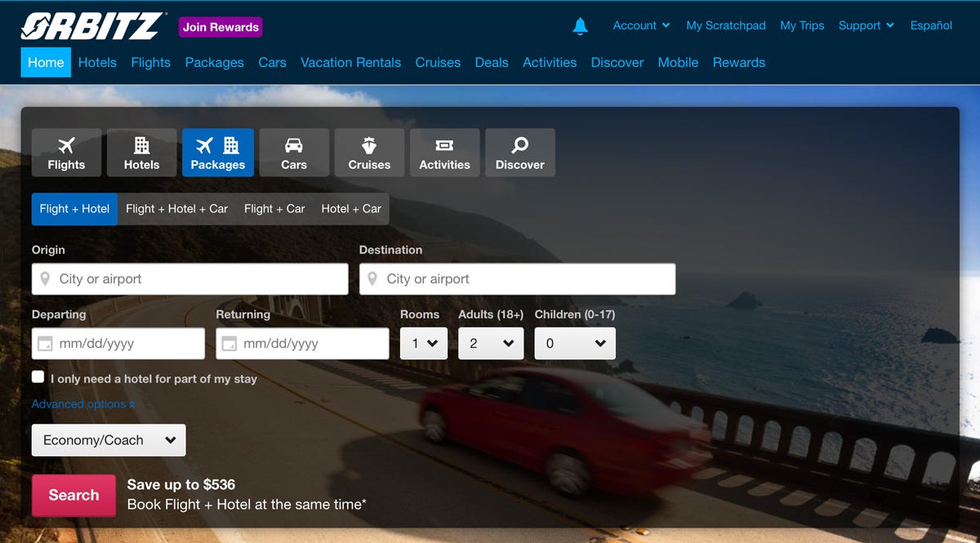Open Flights in top navigation bar
The width and height of the screenshot is (980, 543).
pos(151,63)
